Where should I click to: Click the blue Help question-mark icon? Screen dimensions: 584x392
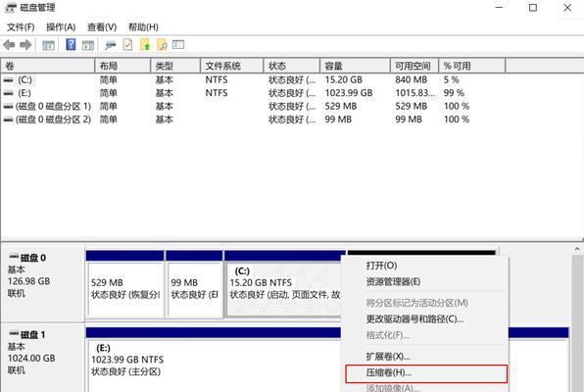(71, 45)
